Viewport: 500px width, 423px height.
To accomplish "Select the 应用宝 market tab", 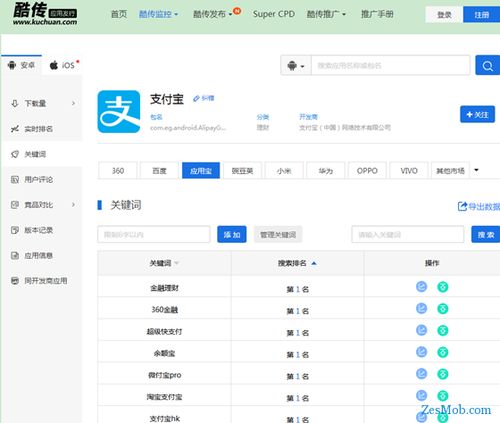I will coord(201,171).
